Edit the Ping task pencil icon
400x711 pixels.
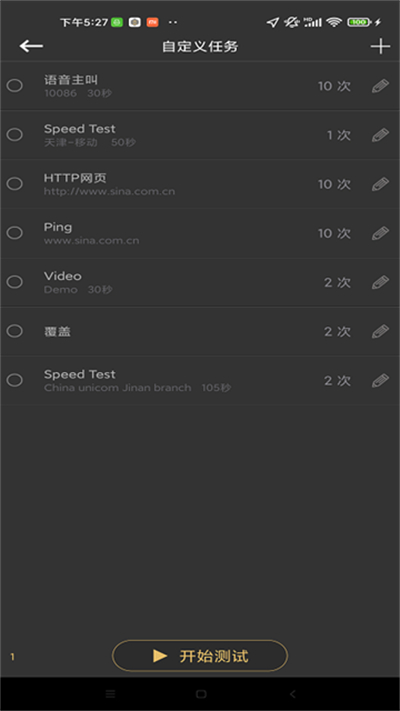[380, 233]
